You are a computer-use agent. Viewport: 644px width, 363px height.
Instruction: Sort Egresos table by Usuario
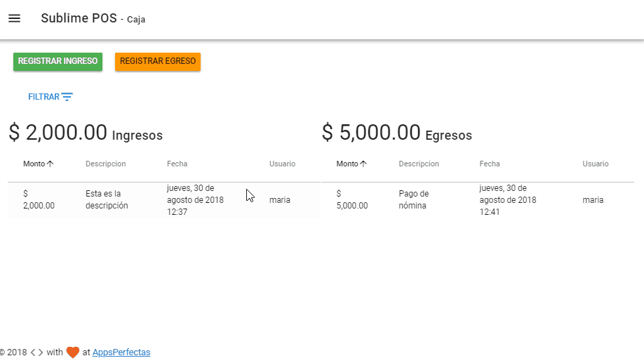point(596,164)
